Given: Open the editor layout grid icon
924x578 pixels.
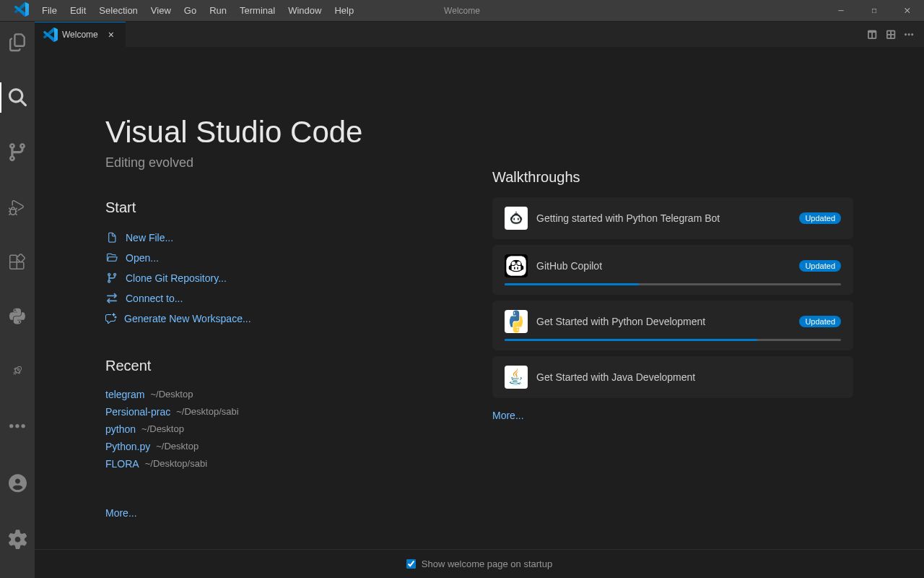Looking at the screenshot, I should coord(891,35).
